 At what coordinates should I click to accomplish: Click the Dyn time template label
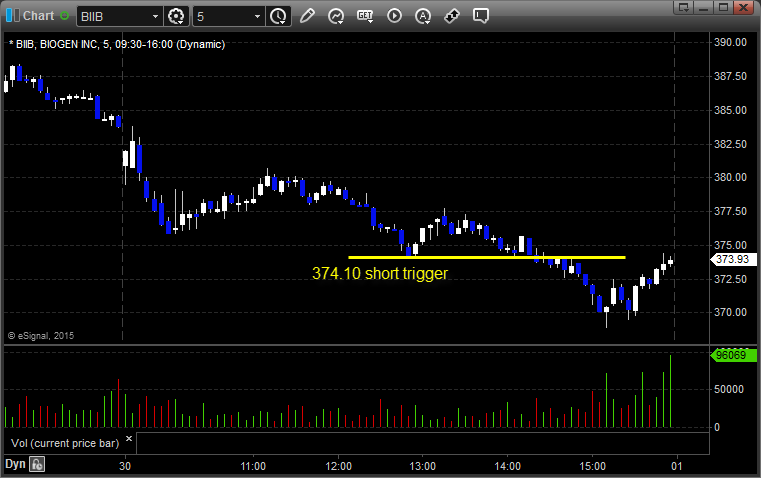pos(15,464)
